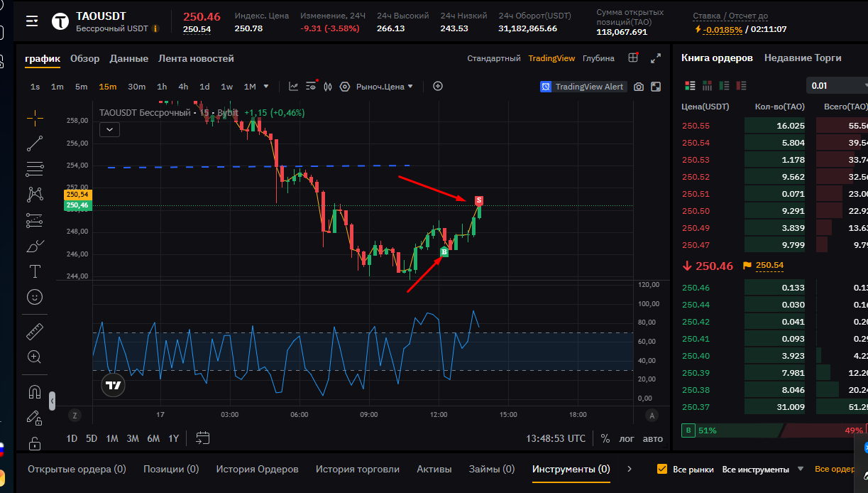868x493 pixels.
Task: Select the brush drawing tool
Action: [34, 246]
